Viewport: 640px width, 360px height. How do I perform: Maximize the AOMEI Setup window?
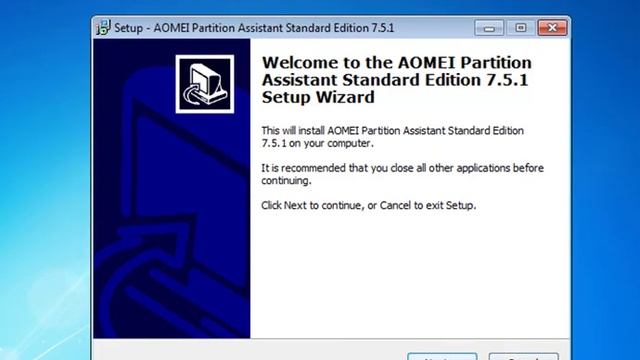[520, 28]
